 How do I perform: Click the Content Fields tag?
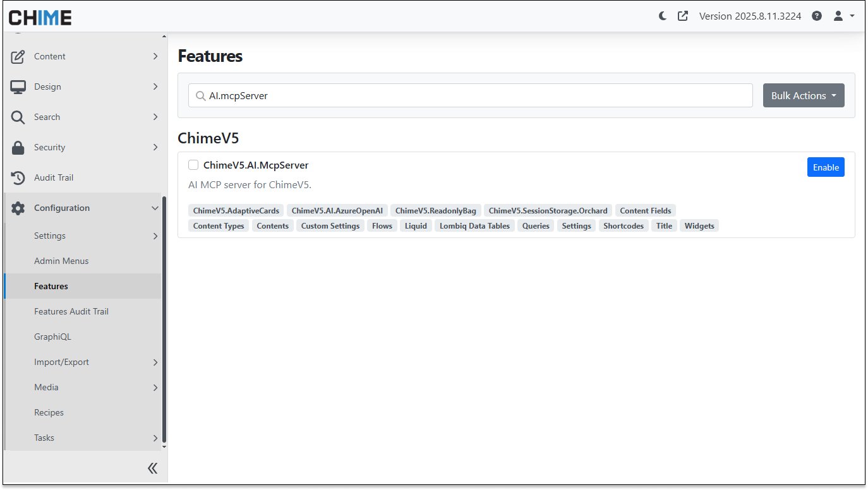[646, 210]
